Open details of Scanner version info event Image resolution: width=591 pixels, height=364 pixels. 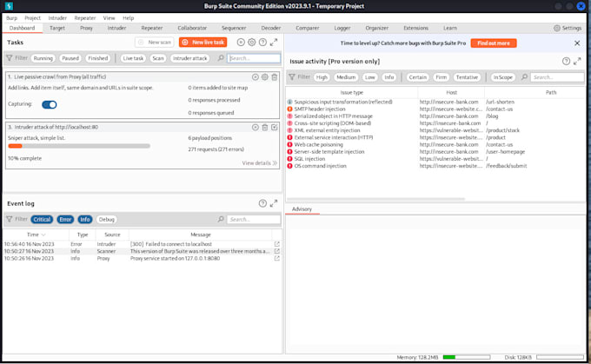point(277,251)
